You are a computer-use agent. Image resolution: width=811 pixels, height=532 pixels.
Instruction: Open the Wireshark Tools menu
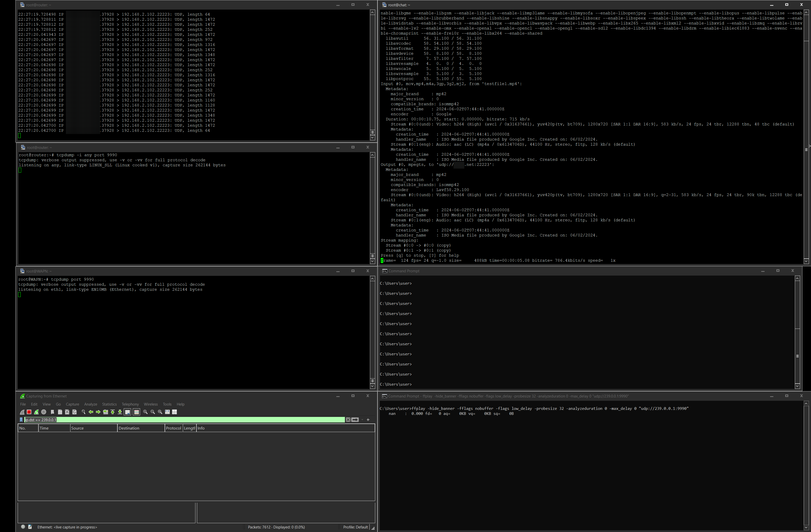tap(167, 404)
